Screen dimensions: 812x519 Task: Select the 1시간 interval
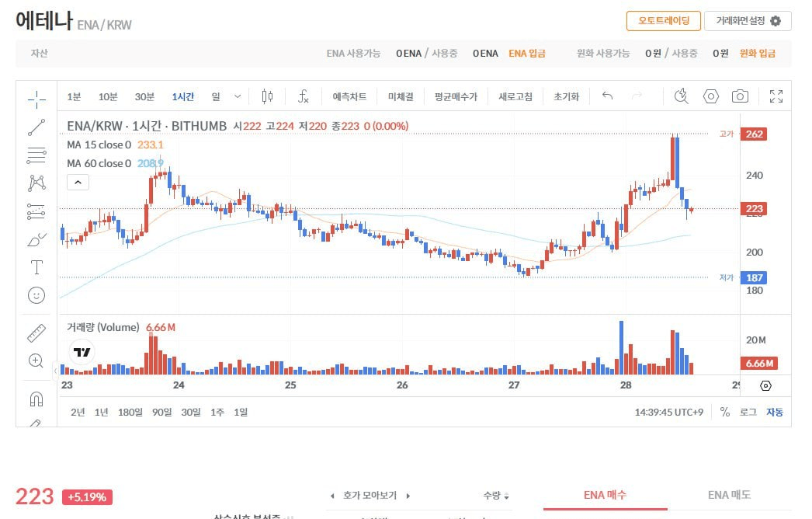[x=182, y=97]
